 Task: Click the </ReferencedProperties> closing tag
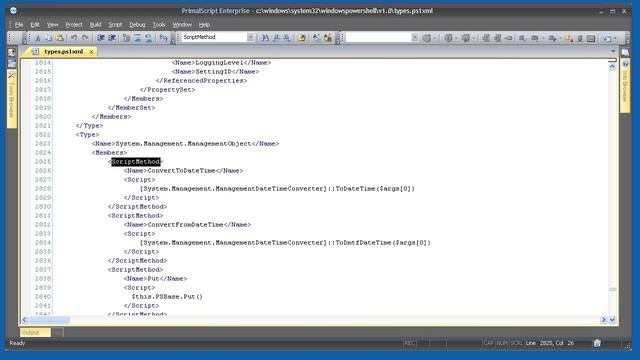201,80
